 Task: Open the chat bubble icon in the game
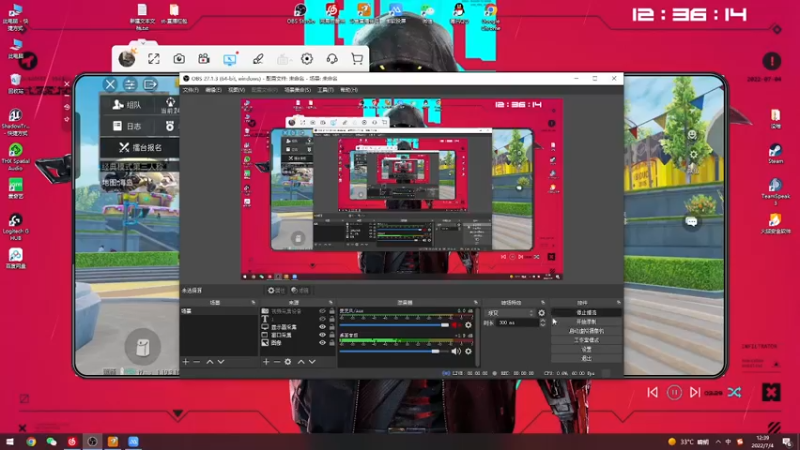[x=692, y=221]
